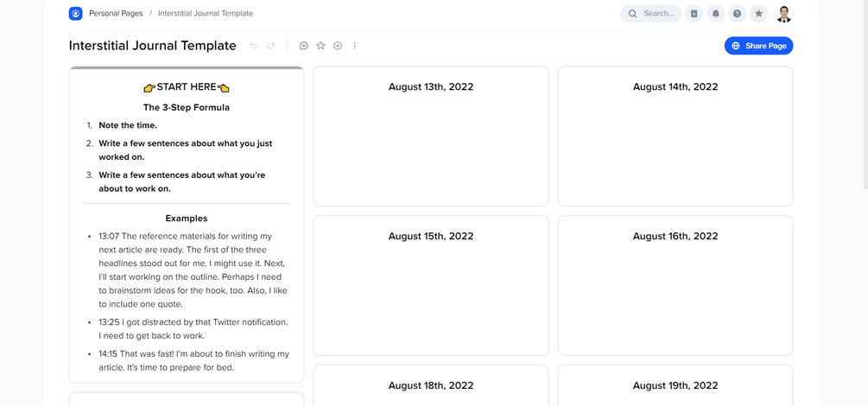
Task: Open the page comments icon
Action: pos(303,46)
